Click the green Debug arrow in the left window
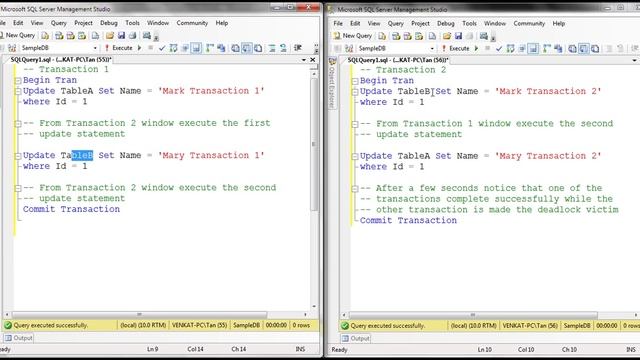 point(139,48)
